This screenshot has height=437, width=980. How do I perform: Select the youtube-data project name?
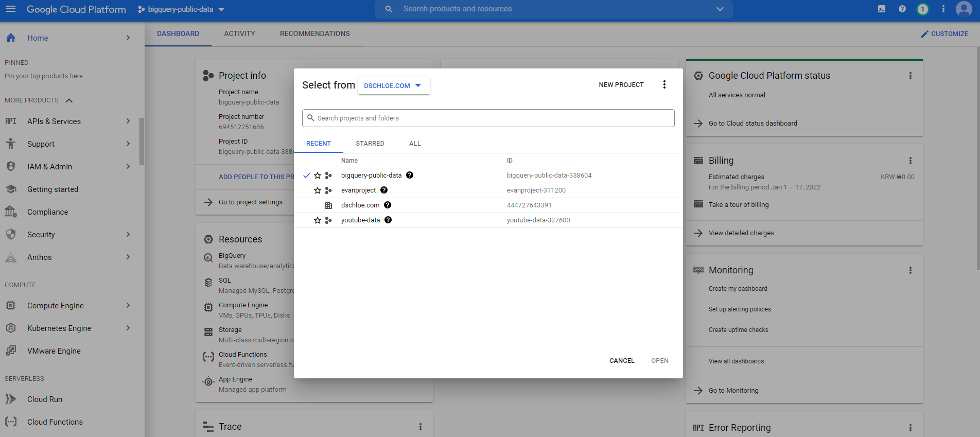(360, 220)
